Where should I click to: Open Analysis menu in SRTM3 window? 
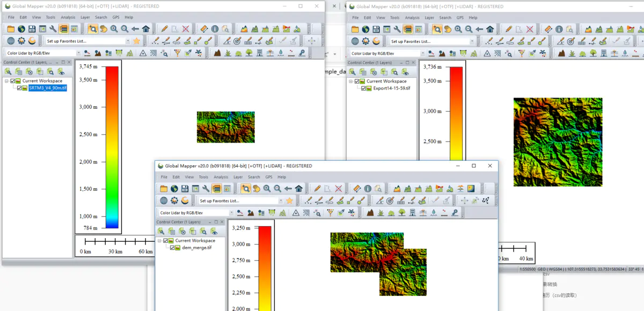[x=68, y=17]
